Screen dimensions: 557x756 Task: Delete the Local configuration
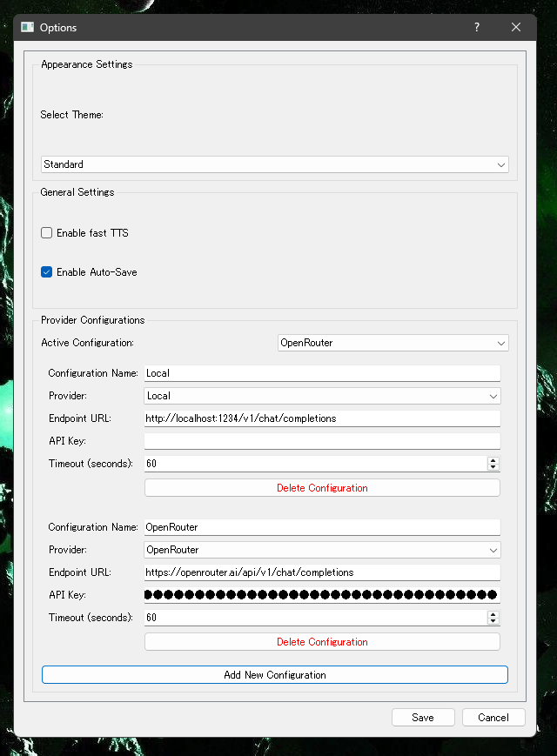(322, 488)
